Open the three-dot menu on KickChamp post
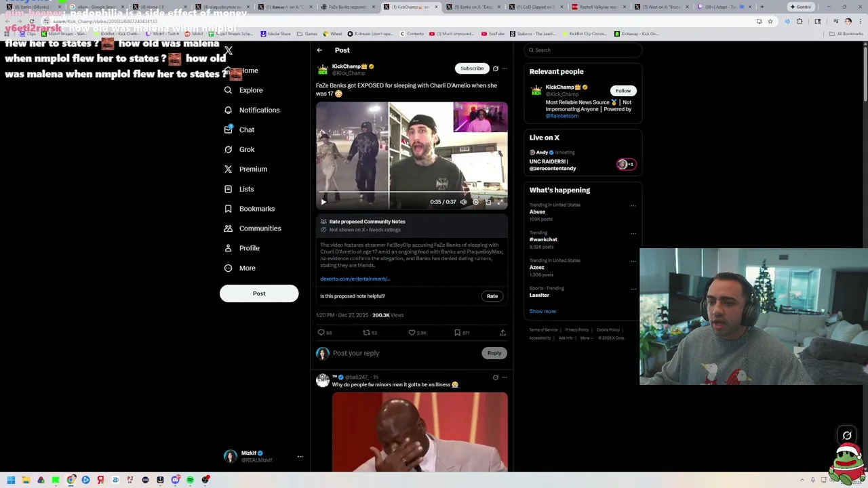This screenshot has width=868, height=488. [x=505, y=68]
